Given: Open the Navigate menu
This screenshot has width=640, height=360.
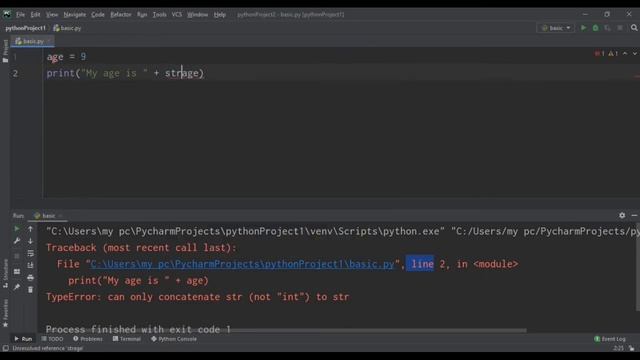Looking at the screenshot, I should pyautogui.click(x=75, y=14).
